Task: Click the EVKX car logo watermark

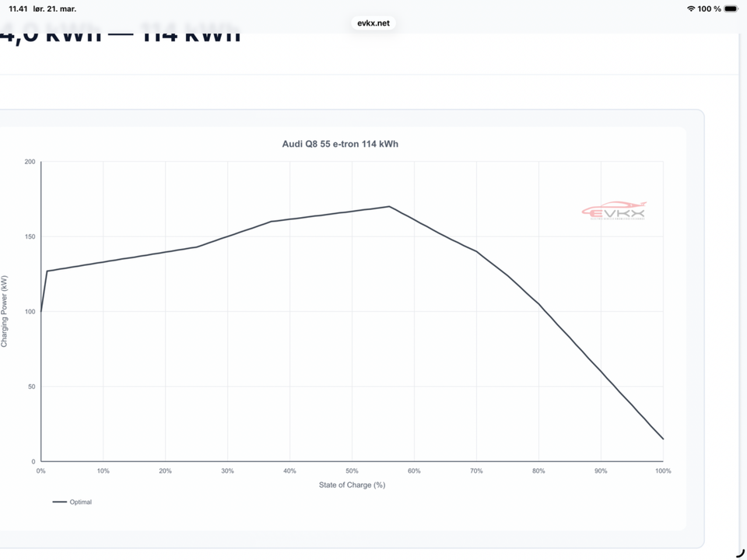Action: coord(614,211)
